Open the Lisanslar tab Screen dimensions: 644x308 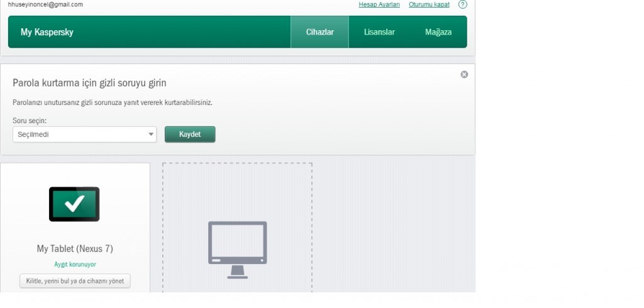(379, 32)
